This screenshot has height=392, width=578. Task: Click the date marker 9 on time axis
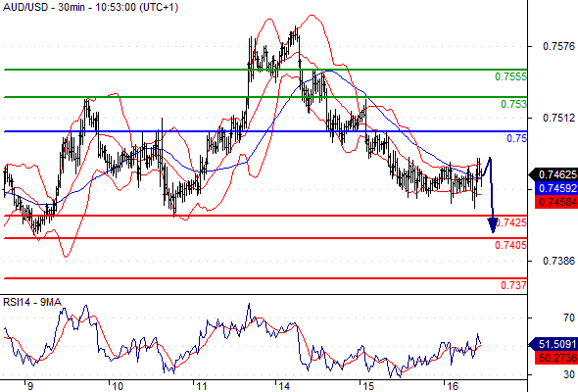pos(30,386)
